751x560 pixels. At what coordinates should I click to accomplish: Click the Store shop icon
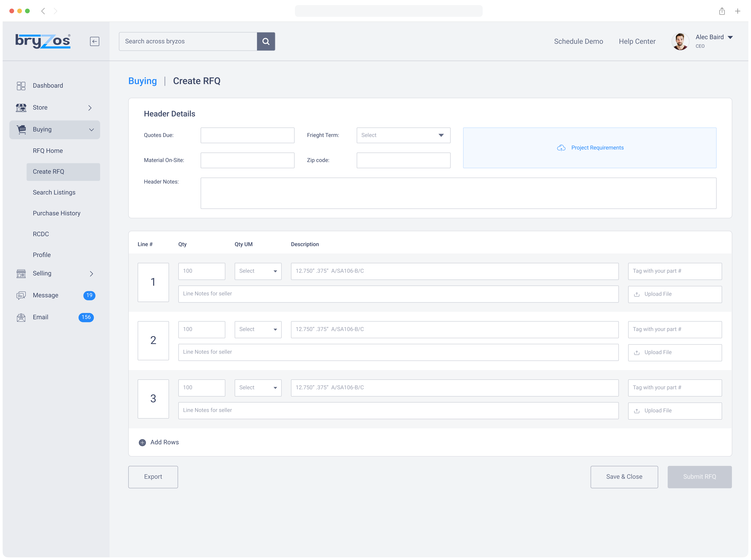click(x=21, y=108)
